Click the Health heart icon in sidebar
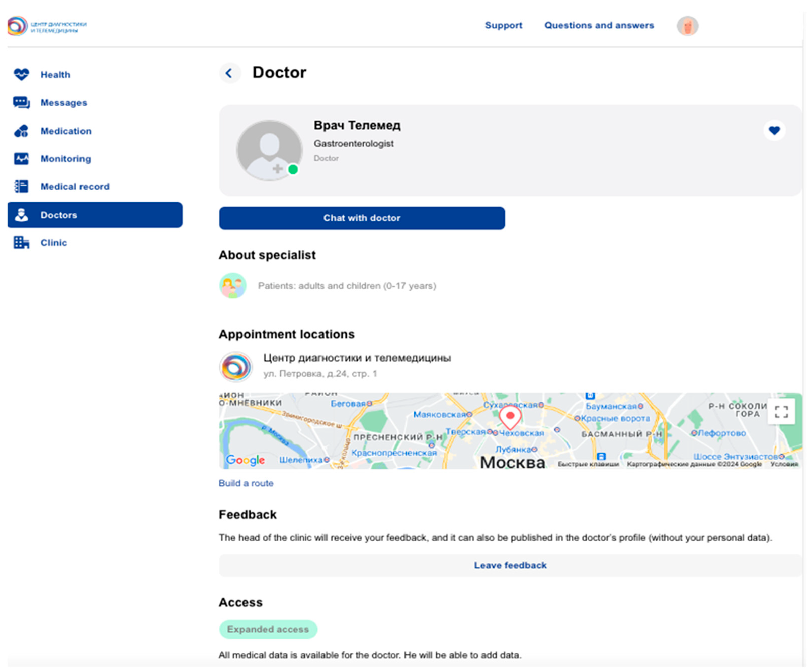 [21, 74]
